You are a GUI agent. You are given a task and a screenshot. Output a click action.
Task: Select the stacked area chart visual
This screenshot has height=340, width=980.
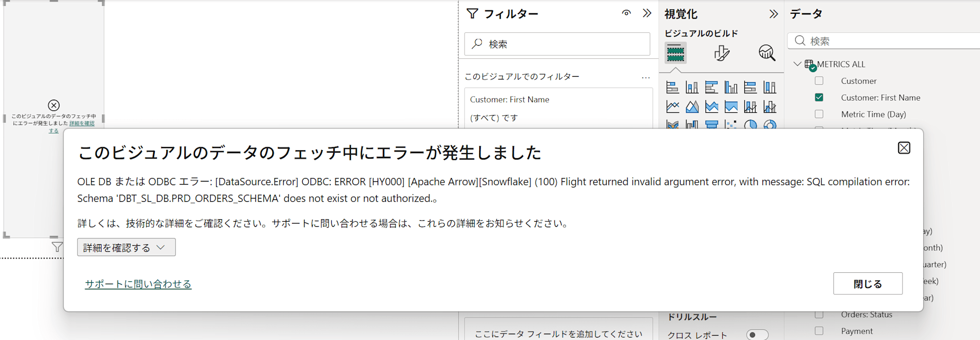[x=711, y=106]
